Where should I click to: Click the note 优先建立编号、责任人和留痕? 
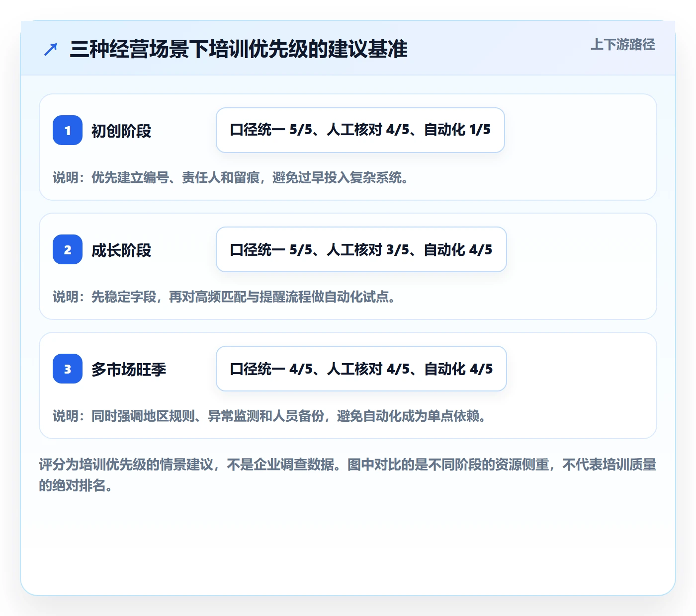pyautogui.click(x=231, y=177)
